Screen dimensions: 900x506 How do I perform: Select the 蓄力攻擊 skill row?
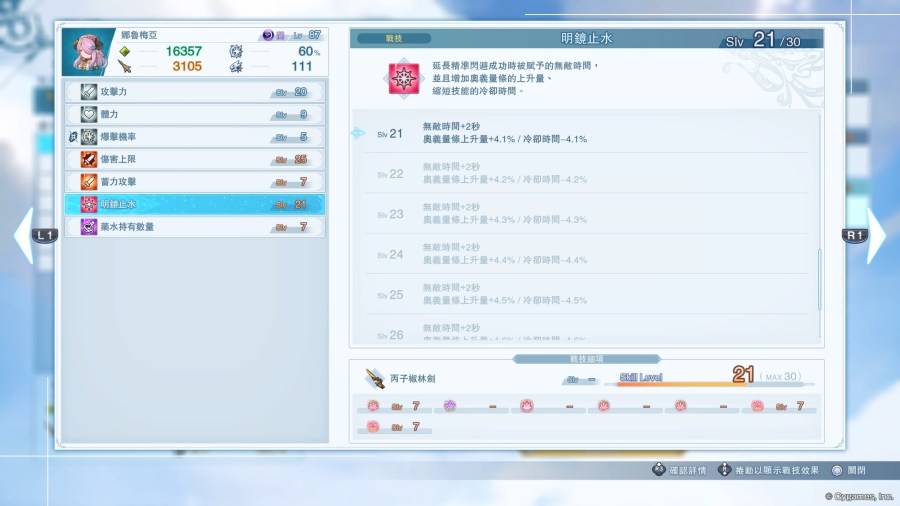[195, 182]
